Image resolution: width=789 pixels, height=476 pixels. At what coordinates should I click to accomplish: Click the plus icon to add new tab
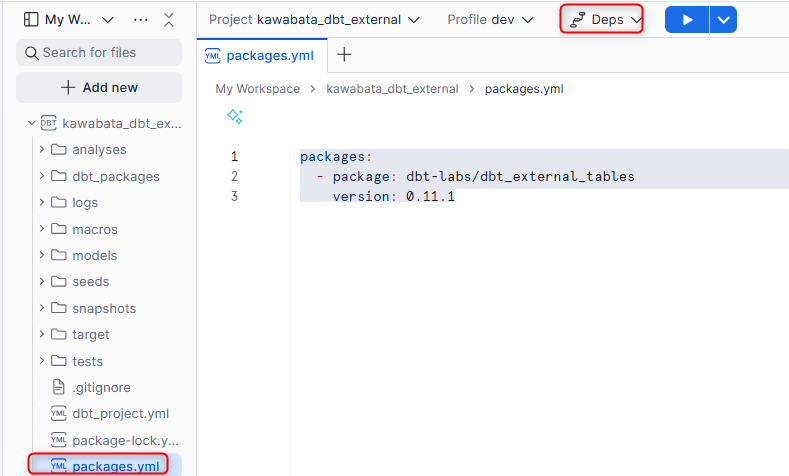click(x=343, y=55)
